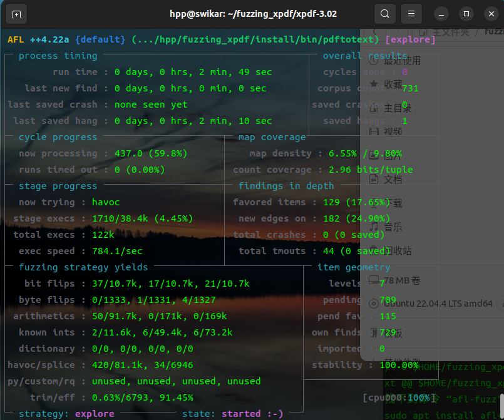The height and width of the screenshot is (420, 504).
Task: Select the 78 MB 卷 volume
Action: [401, 280]
